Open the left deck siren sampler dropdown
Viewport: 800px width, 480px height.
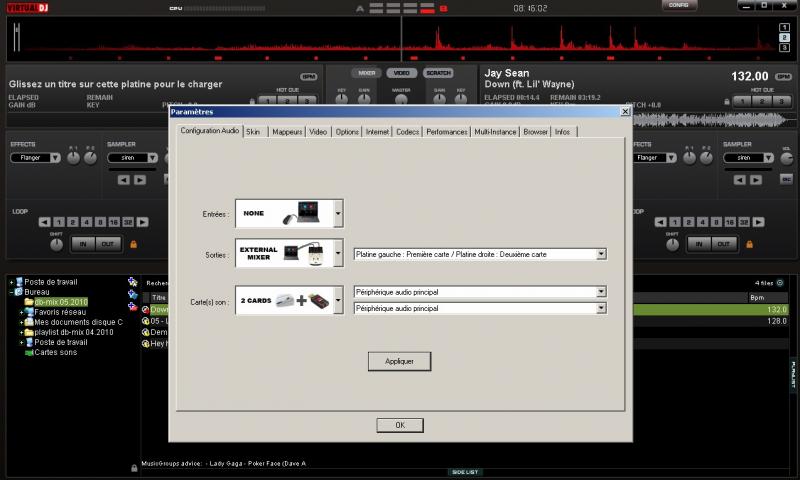153,158
